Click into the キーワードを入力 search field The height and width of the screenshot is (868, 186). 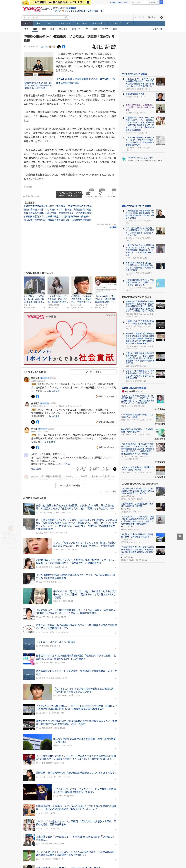[44, 18]
